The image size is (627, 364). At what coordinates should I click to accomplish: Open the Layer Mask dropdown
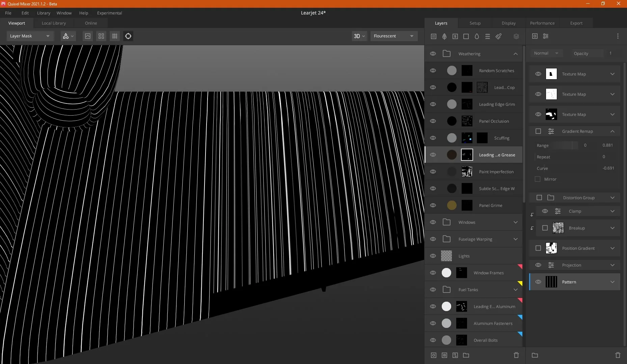(30, 36)
